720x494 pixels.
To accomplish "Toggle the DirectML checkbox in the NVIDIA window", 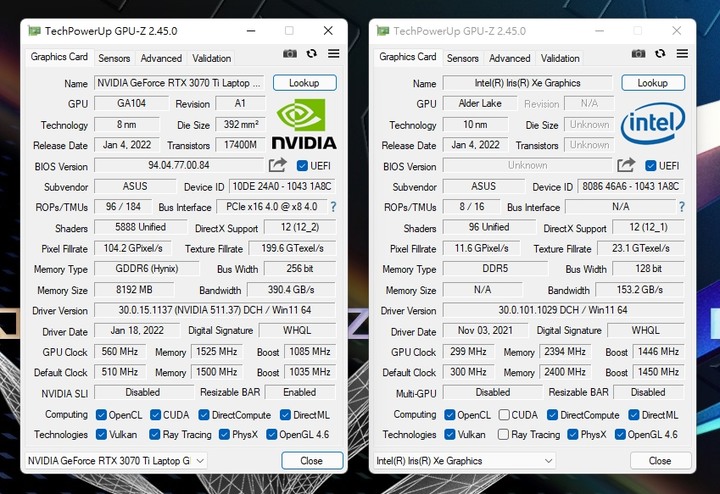I will tap(285, 415).
